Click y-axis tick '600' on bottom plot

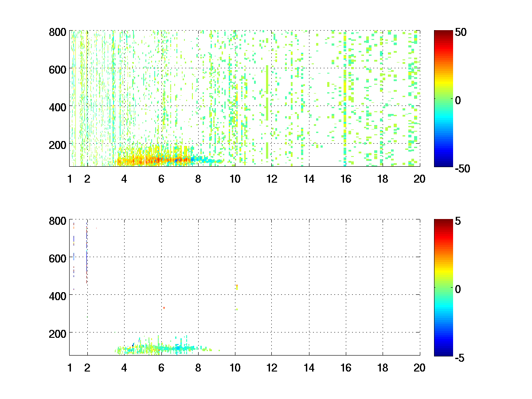58,258
